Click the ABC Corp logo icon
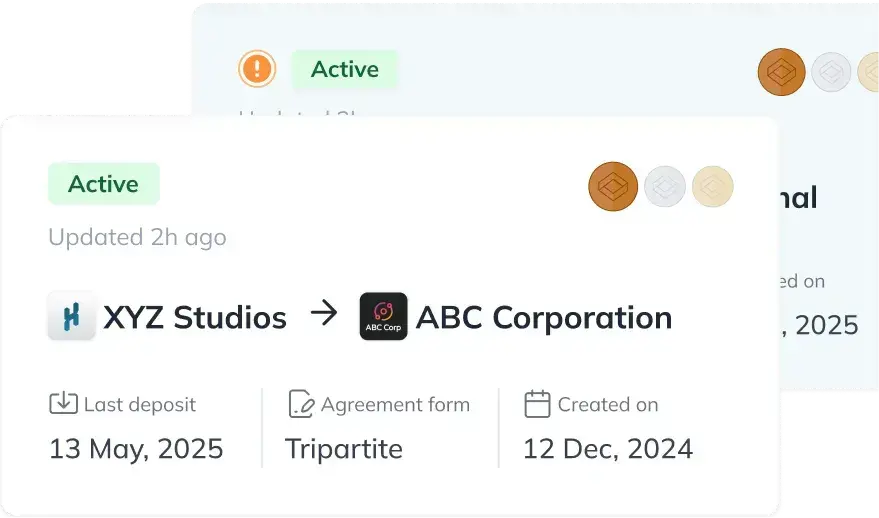The image size is (879, 518). click(383, 317)
